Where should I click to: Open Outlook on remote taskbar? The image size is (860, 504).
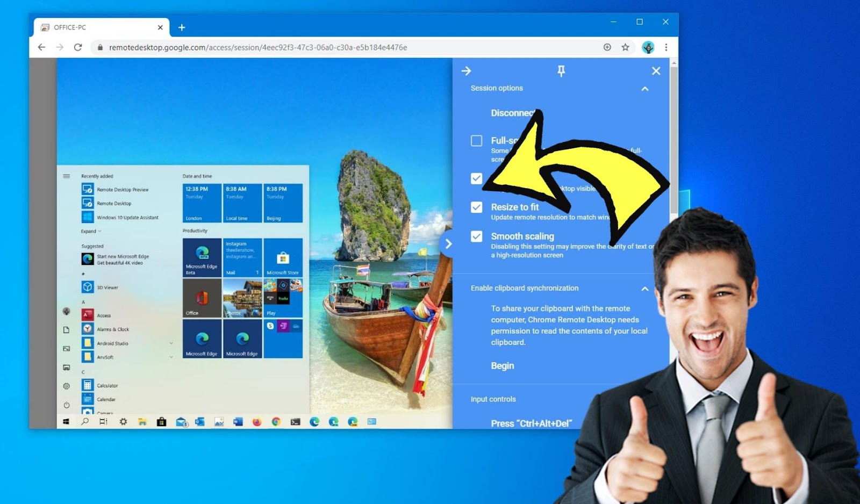coord(200,422)
